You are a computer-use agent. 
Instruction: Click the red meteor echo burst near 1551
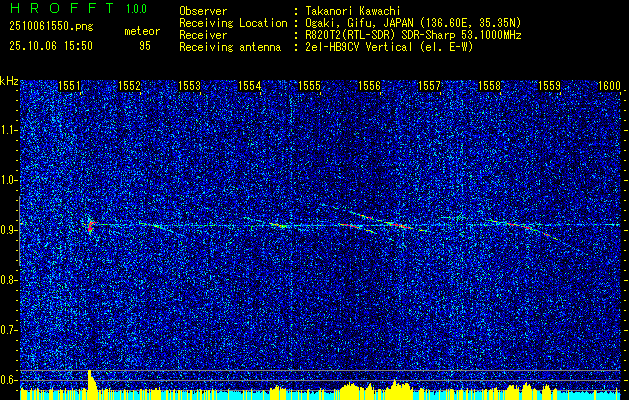91,226
